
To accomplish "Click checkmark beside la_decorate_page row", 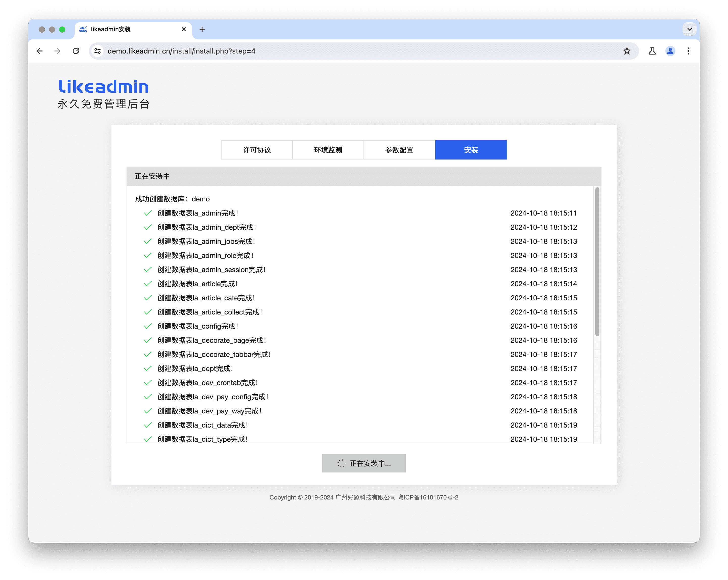I will 148,340.
